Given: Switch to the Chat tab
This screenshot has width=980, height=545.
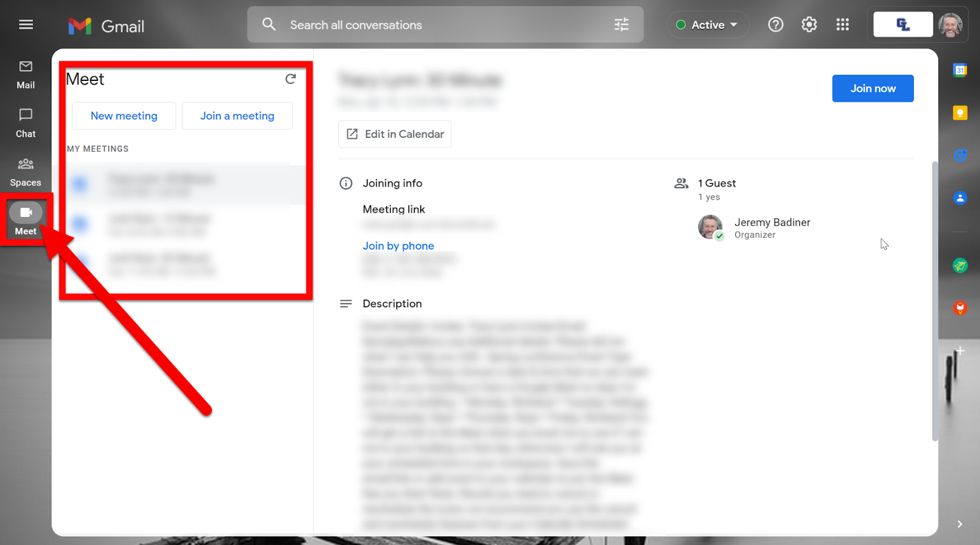Looking at the screenshot, I should pos(26,123).
